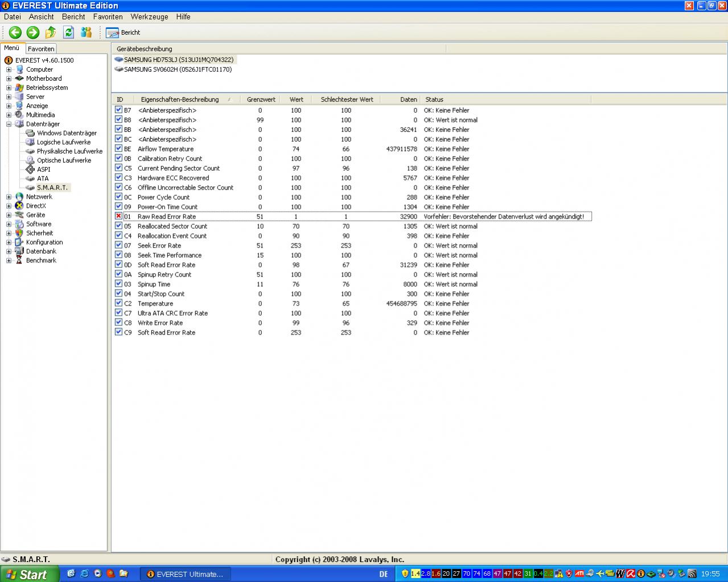The height and width of the screenshot is (582, 728).
Task: Uncheck the B7 attribute checkbox
Action: (118, 110)
